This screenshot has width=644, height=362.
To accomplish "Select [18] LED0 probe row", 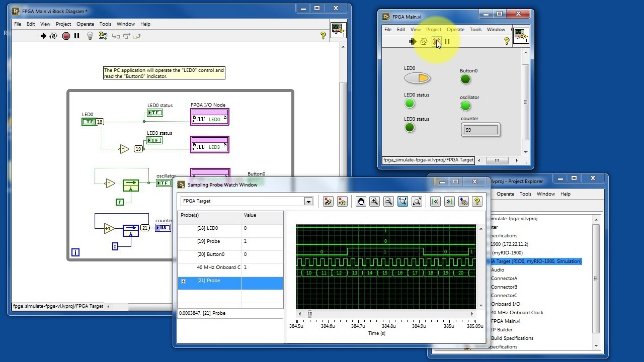I will (x=230, y=228).
